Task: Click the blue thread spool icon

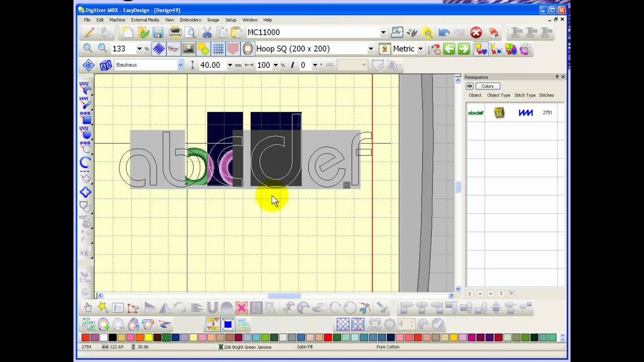Action: point(227,324)
